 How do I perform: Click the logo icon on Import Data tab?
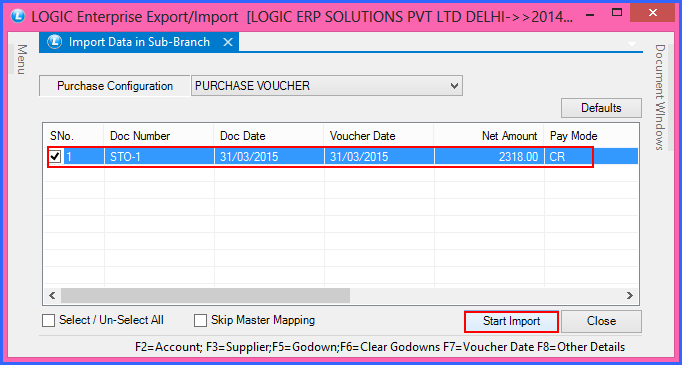coord(54,42)
